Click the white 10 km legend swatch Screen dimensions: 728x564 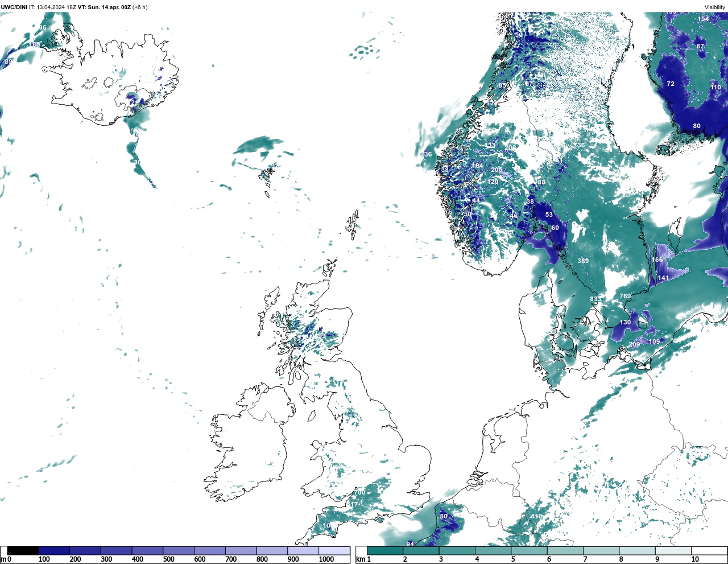pyautogui.click(x=709, y=550)
